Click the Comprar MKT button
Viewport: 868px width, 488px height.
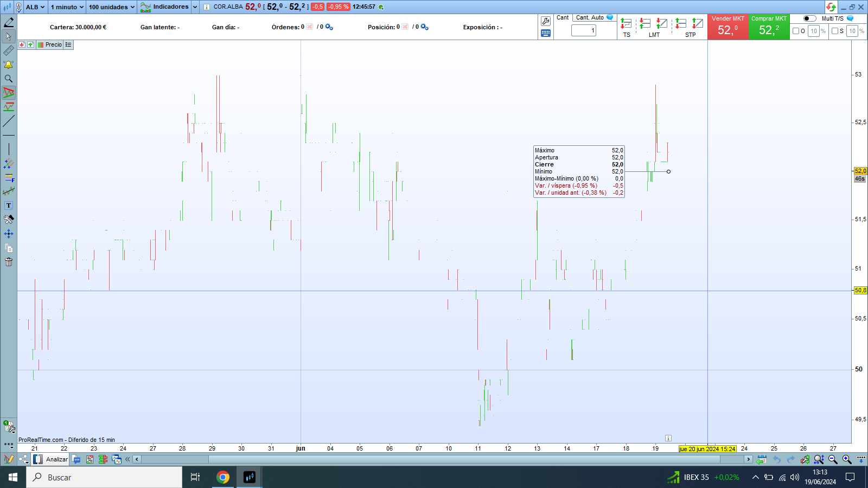769,27
